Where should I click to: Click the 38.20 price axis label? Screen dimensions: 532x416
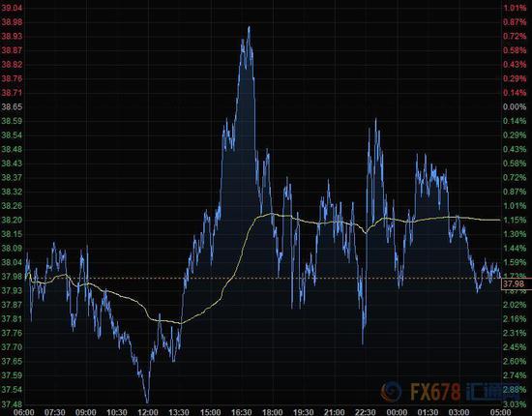tap(12, 220)
